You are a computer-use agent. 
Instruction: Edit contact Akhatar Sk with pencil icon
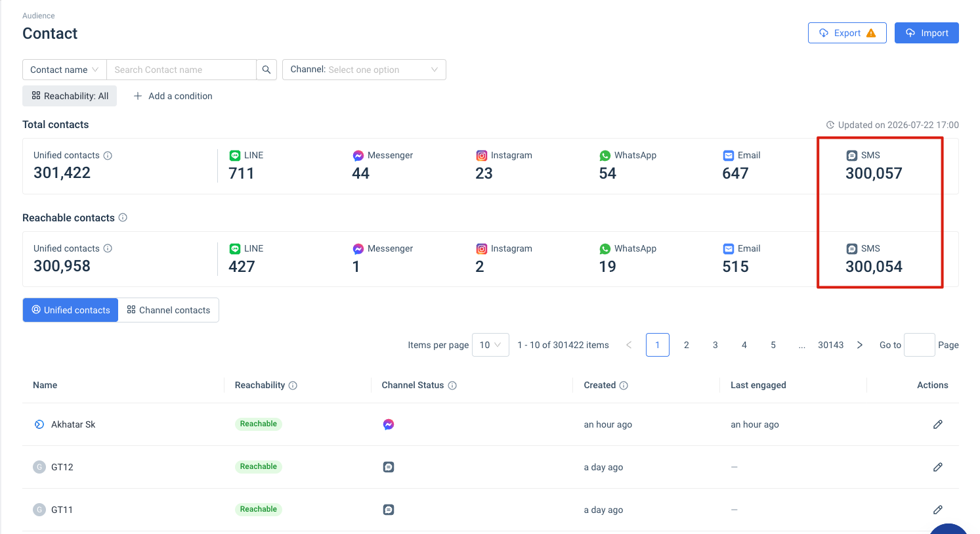[938, 424]
